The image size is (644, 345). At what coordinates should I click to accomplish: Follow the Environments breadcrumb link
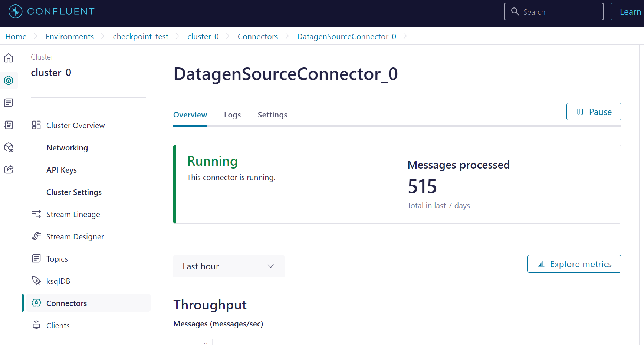(x=70, y=36)
